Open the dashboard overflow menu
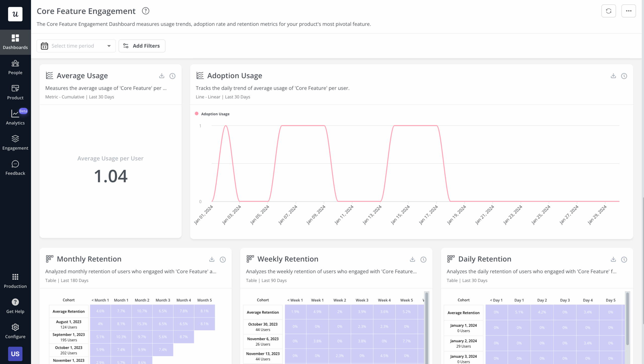 click(629, 11)
